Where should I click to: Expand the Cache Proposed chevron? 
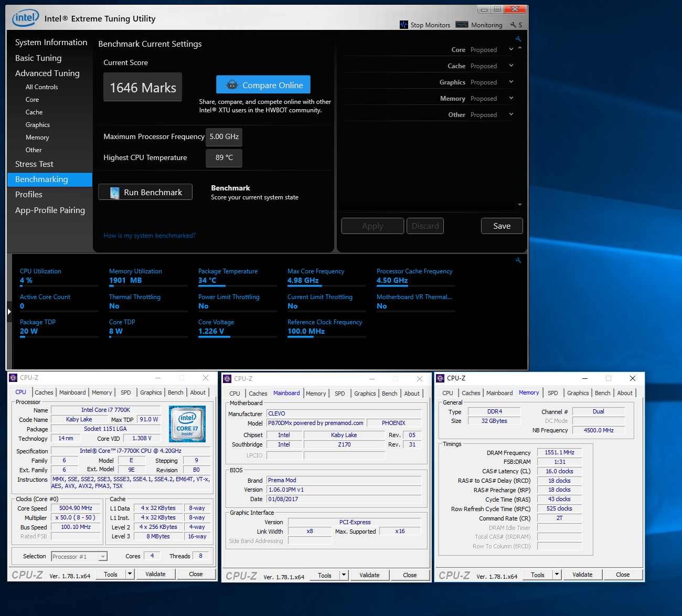(511, 66)
